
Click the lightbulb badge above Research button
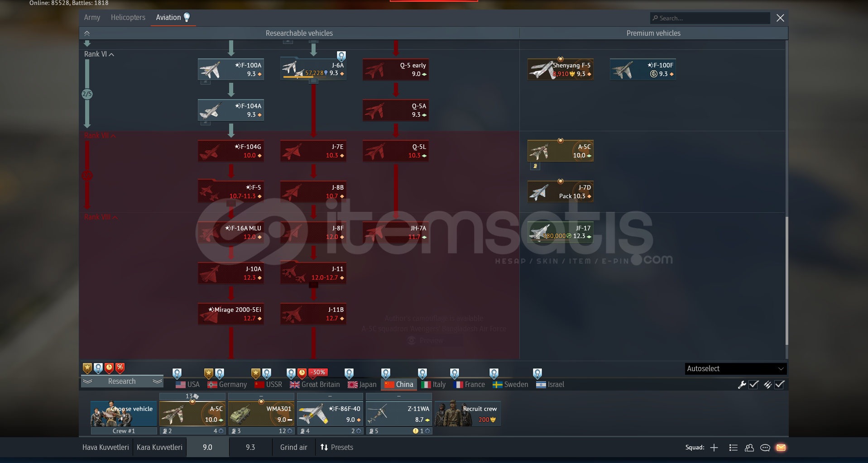click(98, 368)
